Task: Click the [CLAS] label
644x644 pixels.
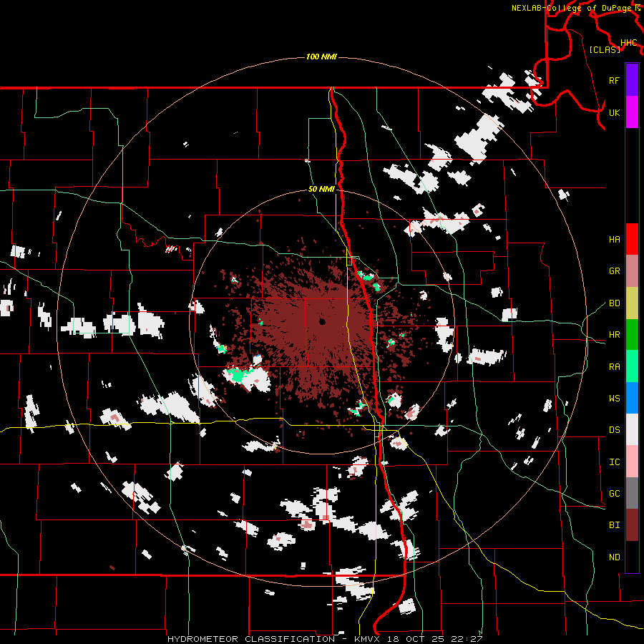Action: 605,49
